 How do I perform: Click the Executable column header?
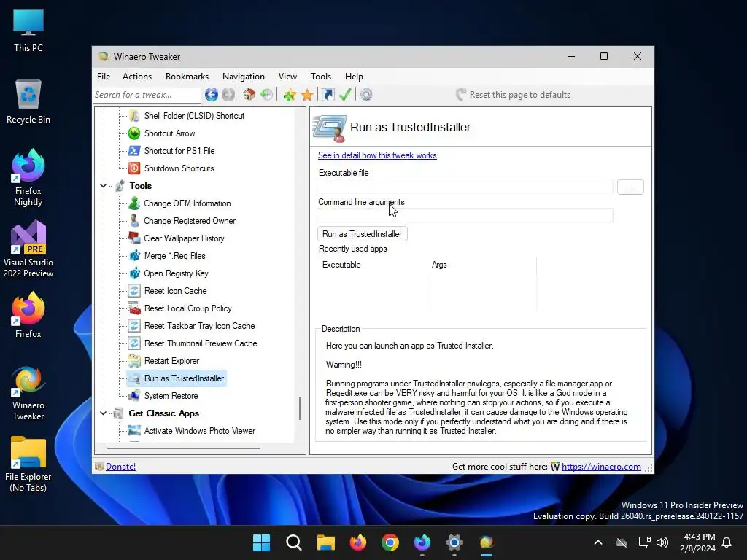373,265
